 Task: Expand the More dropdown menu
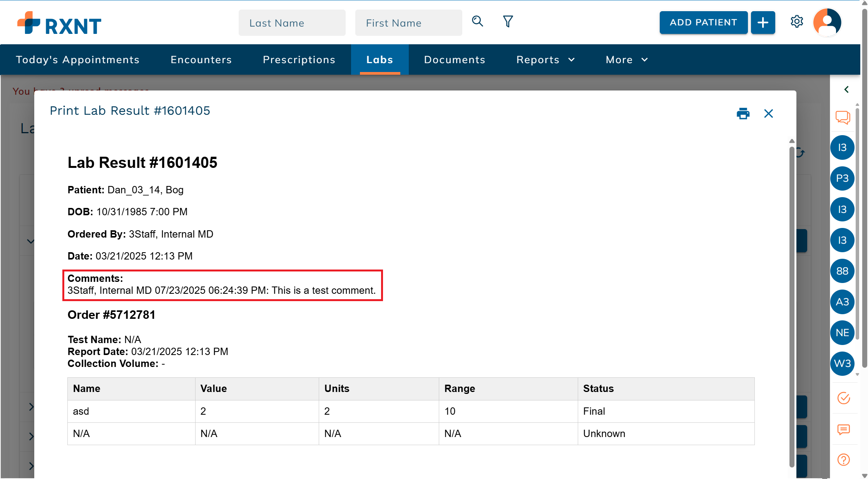(x=627, y=60)
